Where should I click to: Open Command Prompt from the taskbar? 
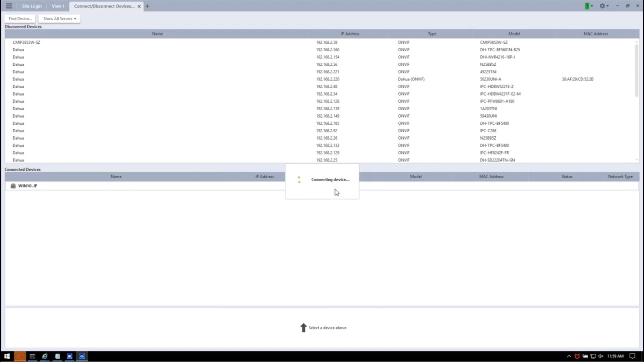coord(32,356)
